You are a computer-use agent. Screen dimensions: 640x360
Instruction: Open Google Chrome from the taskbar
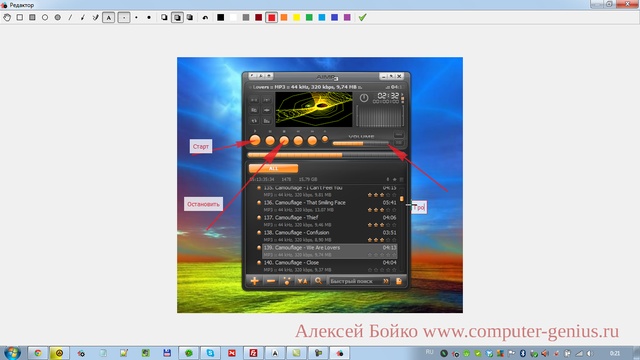click(38, 353)
